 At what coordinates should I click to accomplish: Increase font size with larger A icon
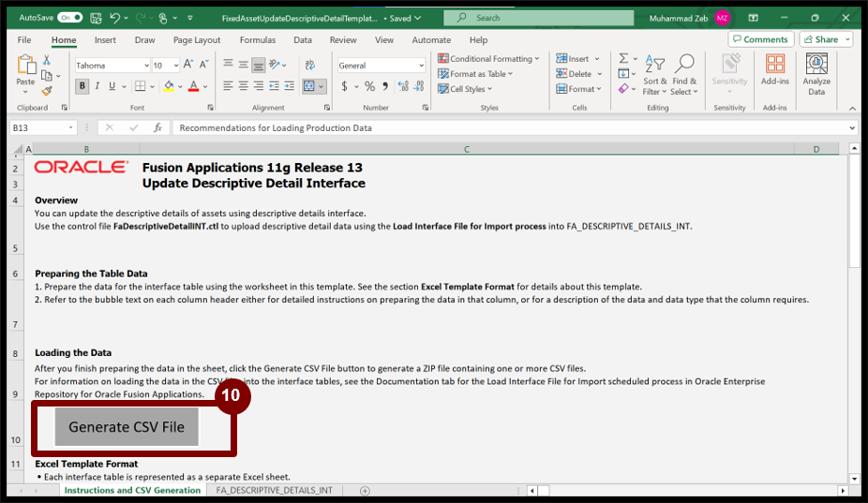click(188, 65)
